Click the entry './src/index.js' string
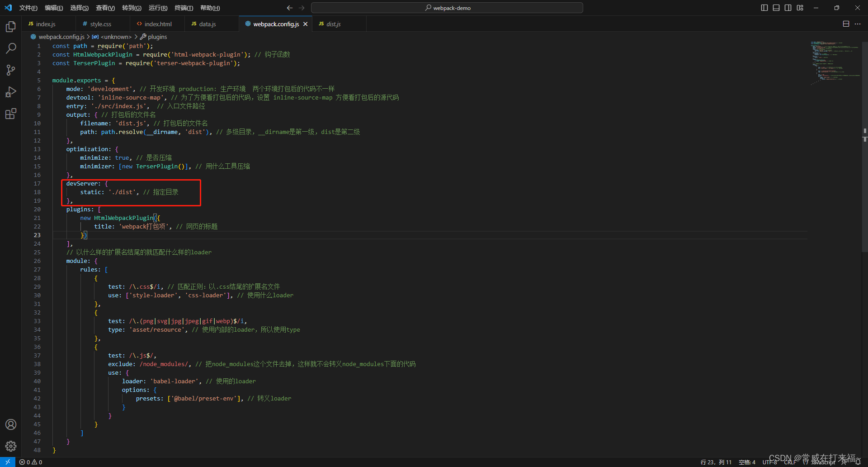This screenshot has width=868, height=467. pyautogui.click(x=118, y=106)
